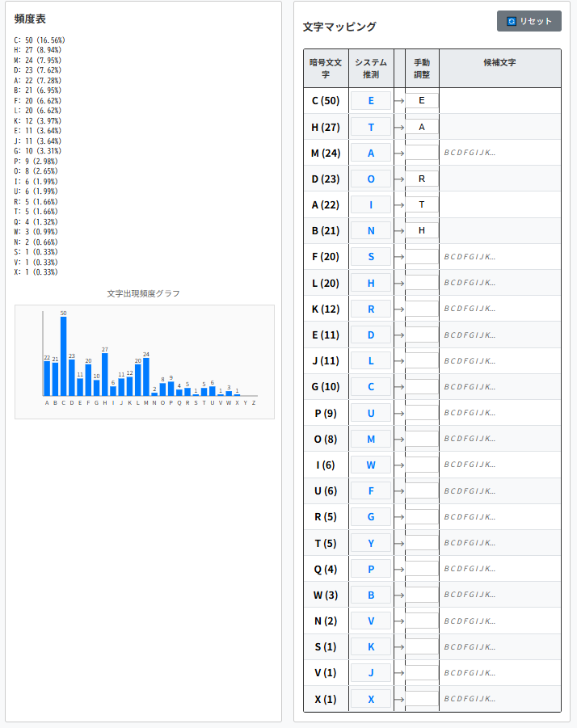Click manual input field for cipher M
The height and width of the screenshot is (728, 577).
pyautogui.click(x=422, y=153)
